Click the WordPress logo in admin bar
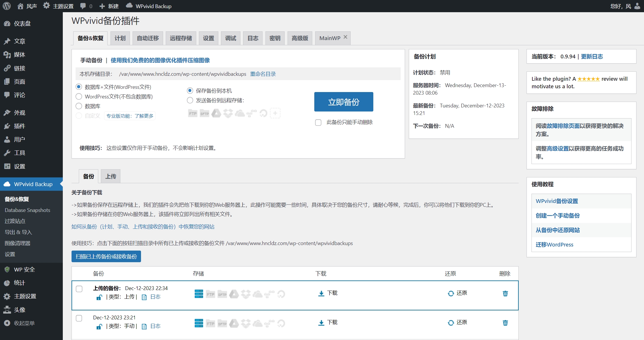The image size is (644, 340). pos(7,6)
